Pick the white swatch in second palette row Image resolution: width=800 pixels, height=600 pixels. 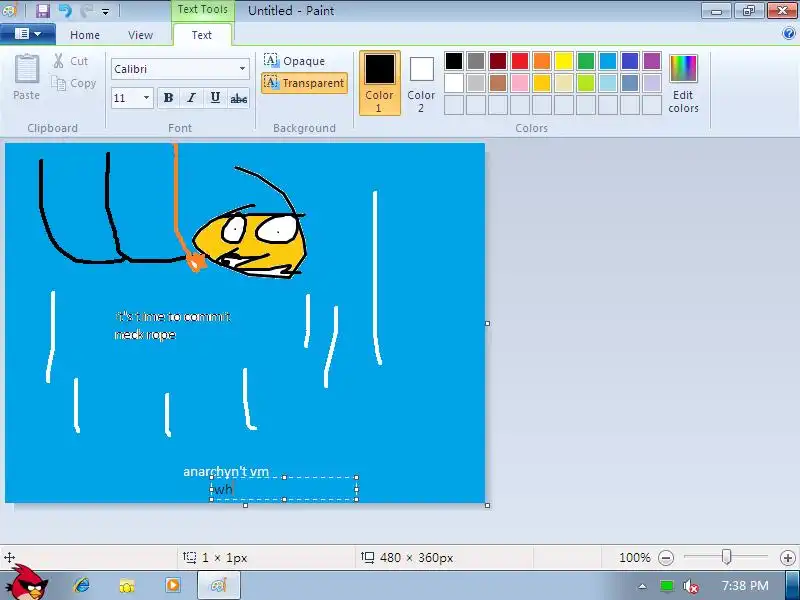click(x=454, y=83)
